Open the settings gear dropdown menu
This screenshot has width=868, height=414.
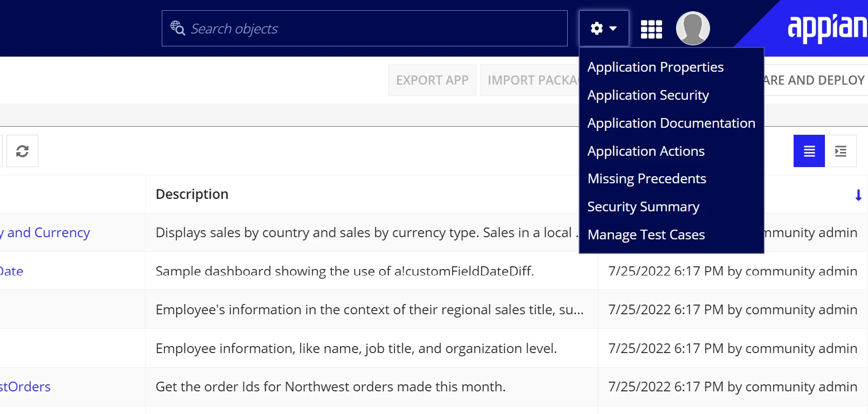[604, 29]
